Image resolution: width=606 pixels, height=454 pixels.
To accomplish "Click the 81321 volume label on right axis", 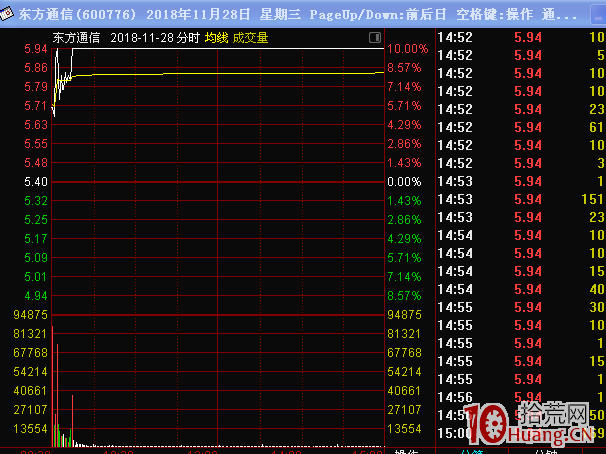I will coord(404,334).
